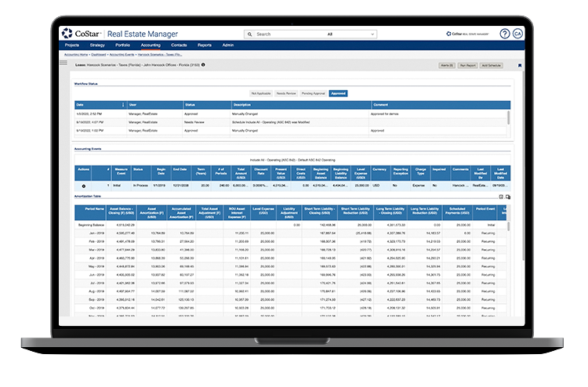The image size is (588, 387).
Task: Select the Needs Review workflow status
Action: (286, 93)
